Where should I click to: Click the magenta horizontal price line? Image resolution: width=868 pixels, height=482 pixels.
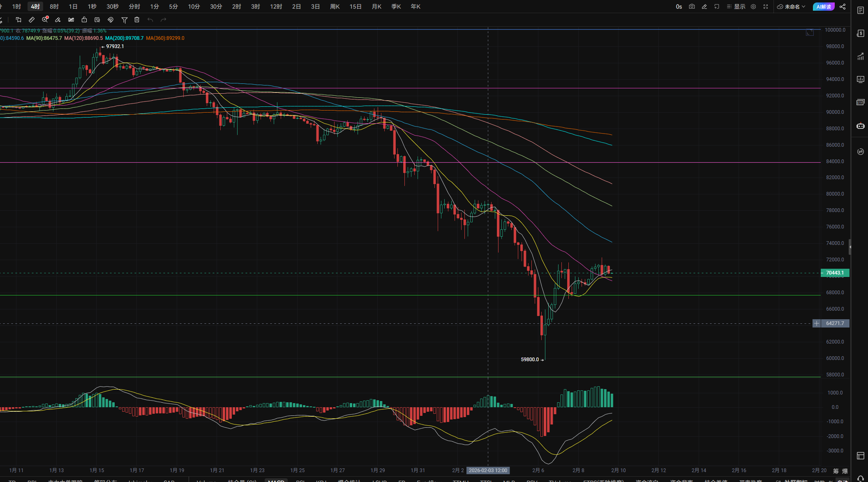click(x=411, y=88)
